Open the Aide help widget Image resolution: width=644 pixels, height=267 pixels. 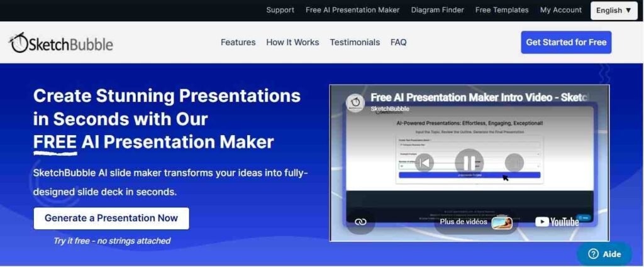(604, 254)
